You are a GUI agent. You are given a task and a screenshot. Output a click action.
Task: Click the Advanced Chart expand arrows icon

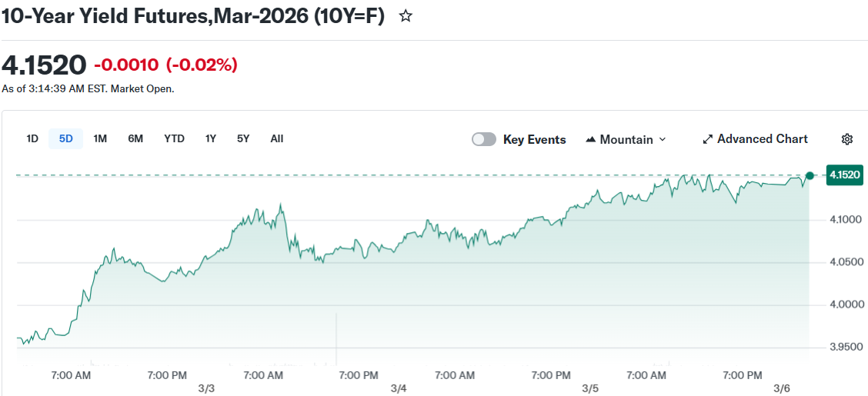point(707,139)
